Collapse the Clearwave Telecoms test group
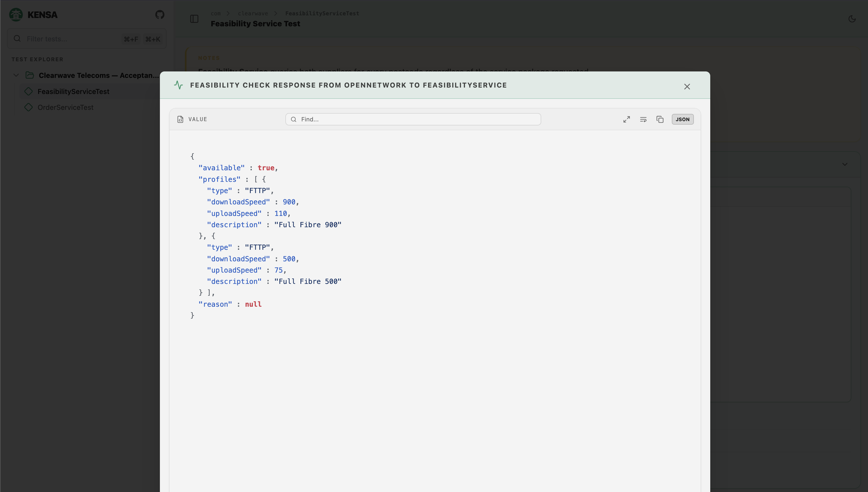 click(x=16, y=75)
